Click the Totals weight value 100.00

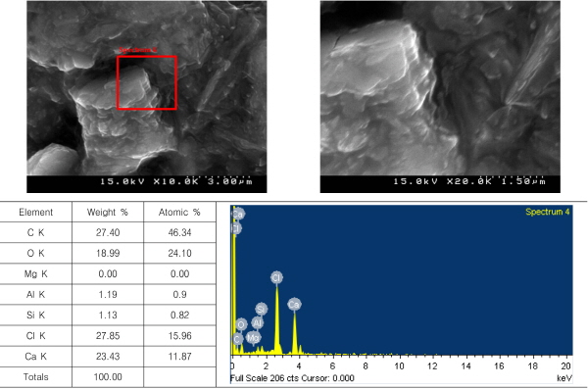click(108, 377)
